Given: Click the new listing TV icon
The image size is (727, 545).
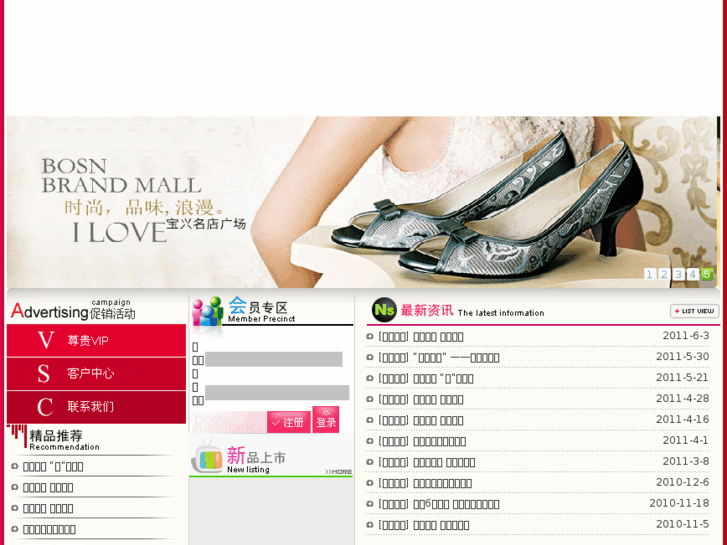Looking at the screenshot, I should point(207,458).
